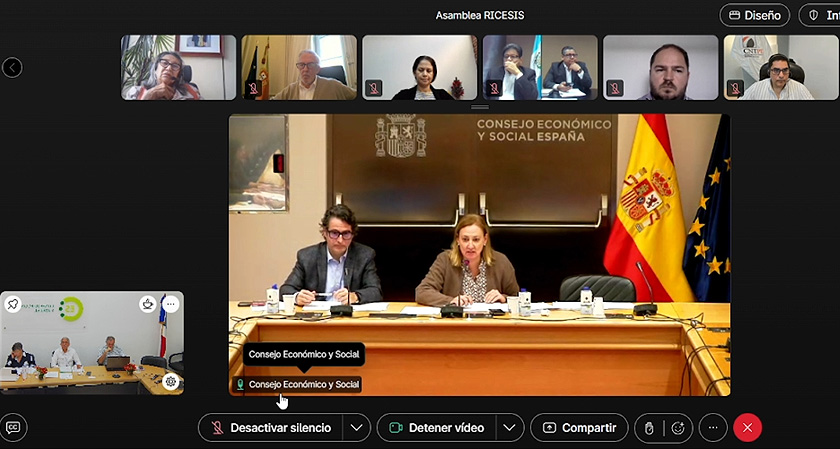Select thumbnail of bearded man
This screenshot has width=840, height=449.
coord(661,68)
